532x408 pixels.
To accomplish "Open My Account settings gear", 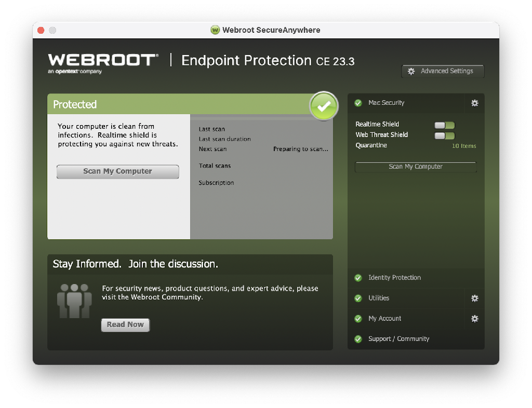I will pyautogui.click(x=475, y=319).
